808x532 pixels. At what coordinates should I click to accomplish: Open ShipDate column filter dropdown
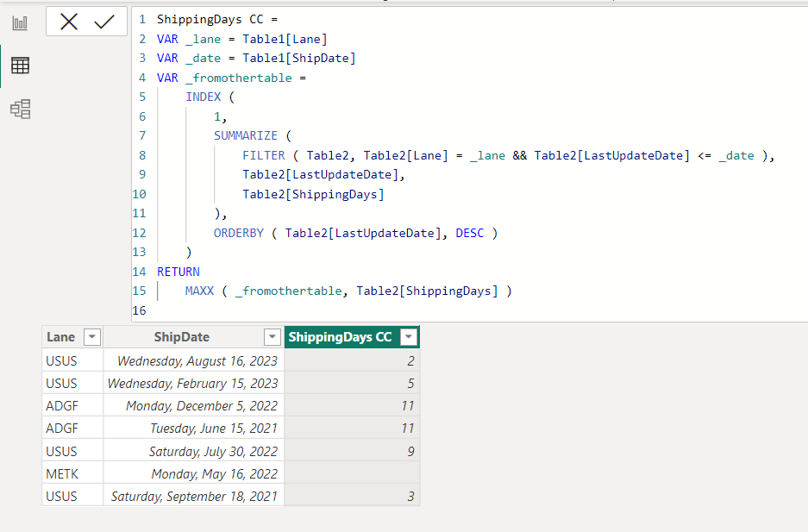click(272, 337)
